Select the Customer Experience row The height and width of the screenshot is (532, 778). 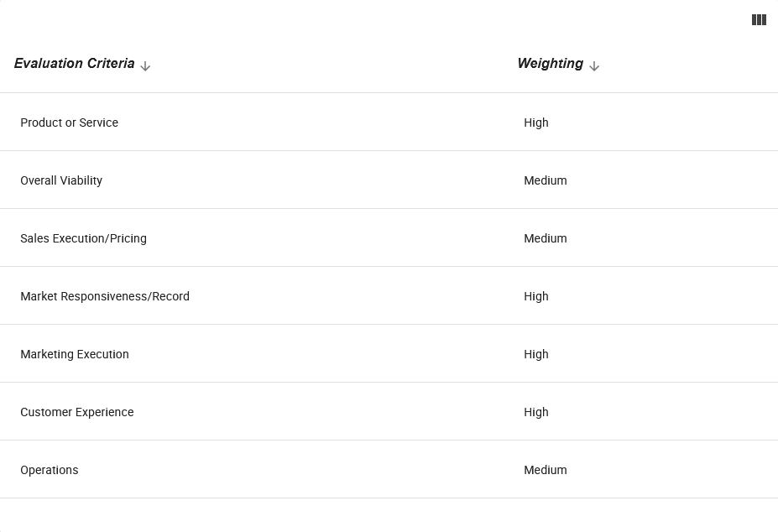point(389,412)
